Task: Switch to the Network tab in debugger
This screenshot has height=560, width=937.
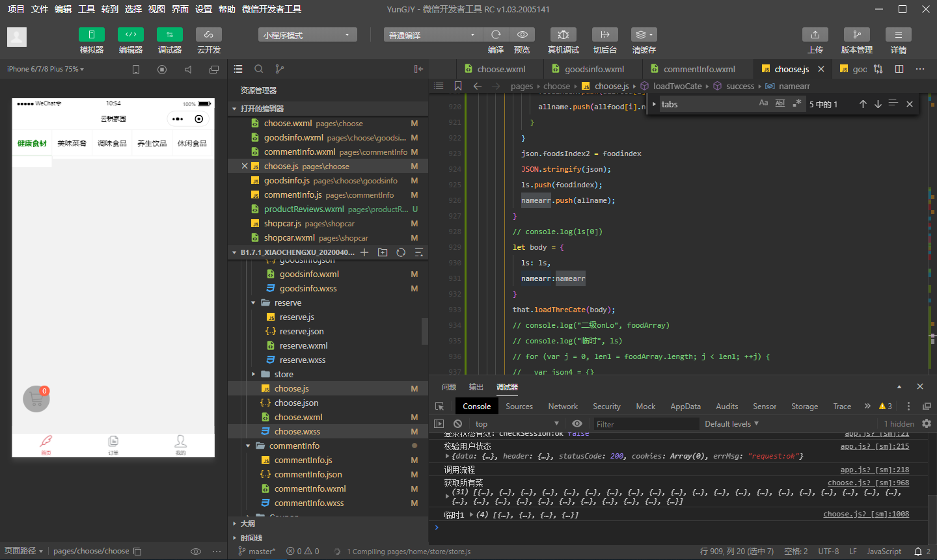Action: 563,406
